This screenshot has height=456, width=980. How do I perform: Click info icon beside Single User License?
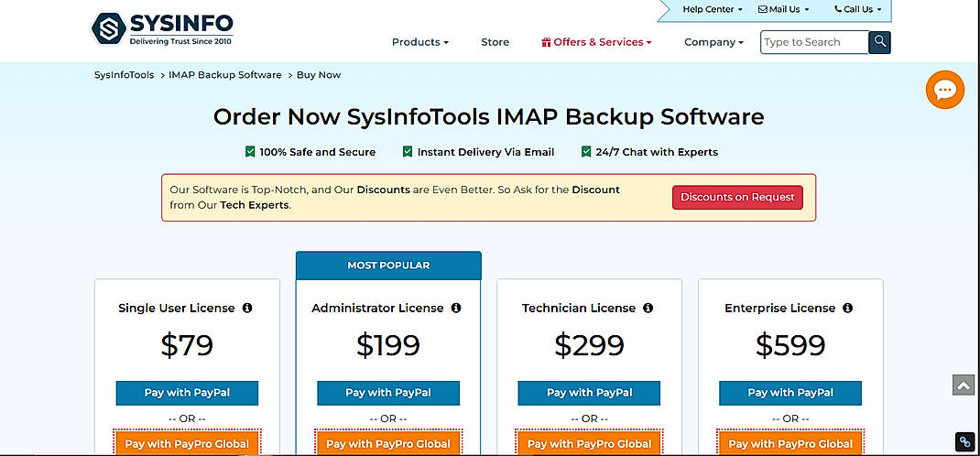click(x=247, y=308)
